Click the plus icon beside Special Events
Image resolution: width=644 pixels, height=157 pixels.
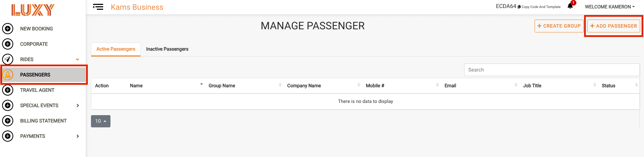click(x=8, y=105)
